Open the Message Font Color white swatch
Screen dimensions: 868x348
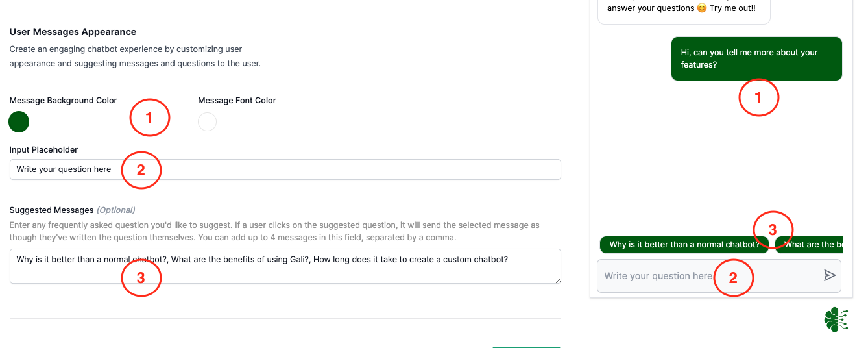click(x=207, y=121)
